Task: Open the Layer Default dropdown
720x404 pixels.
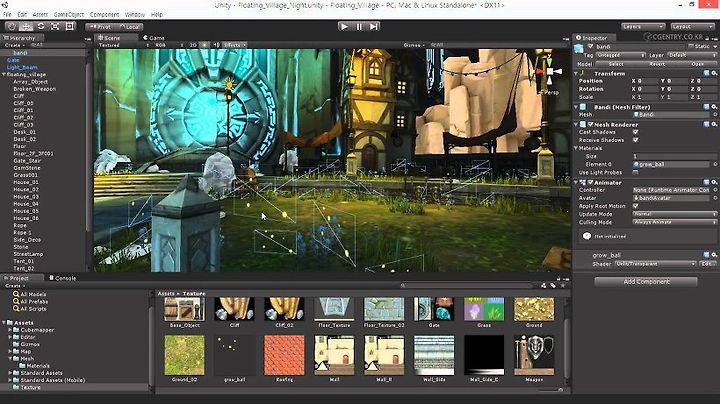Action: (692, 55)
